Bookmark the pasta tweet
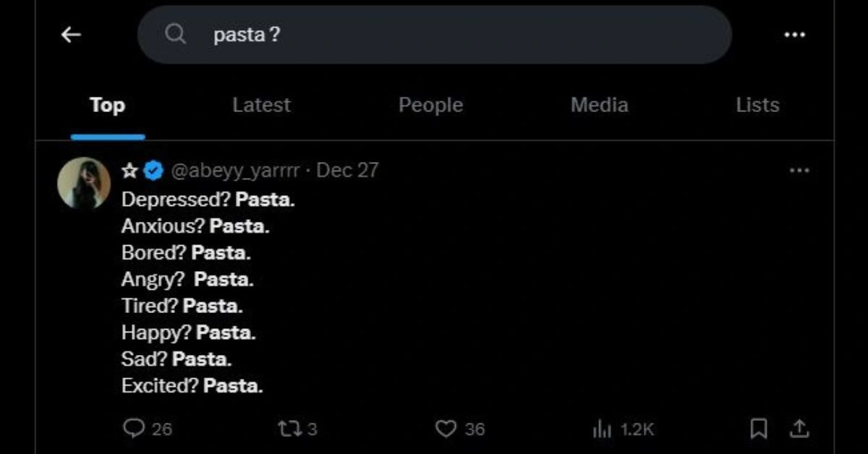This screenshot has height=454, width=868. pos(759,429)
